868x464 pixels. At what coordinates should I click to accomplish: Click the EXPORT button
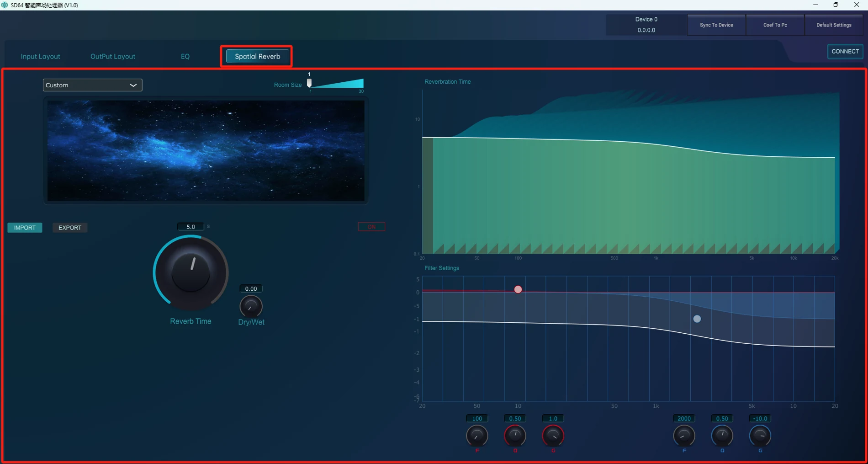(70, 228)
